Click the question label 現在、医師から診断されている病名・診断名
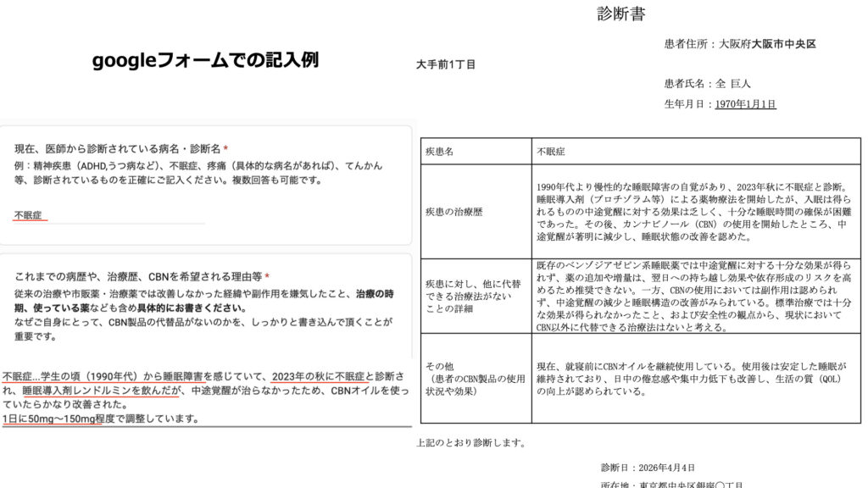This screenshot has height=488, width=868. (x=119, y=148)
